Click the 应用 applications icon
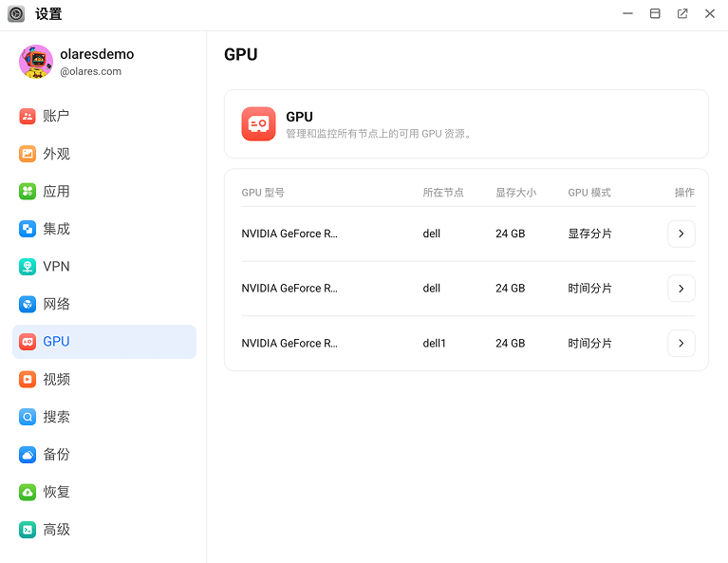The width and height of the screenshot is (728, 563). pos(28,192)
